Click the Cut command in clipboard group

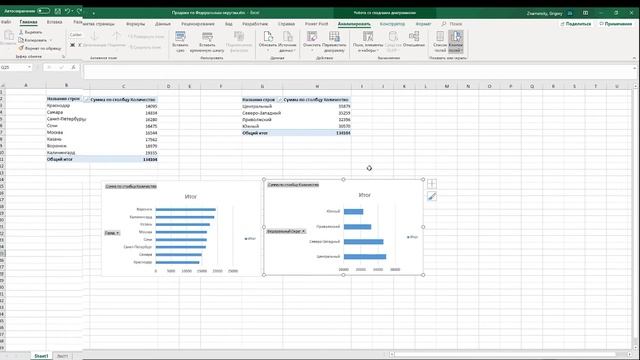(30, 32)
